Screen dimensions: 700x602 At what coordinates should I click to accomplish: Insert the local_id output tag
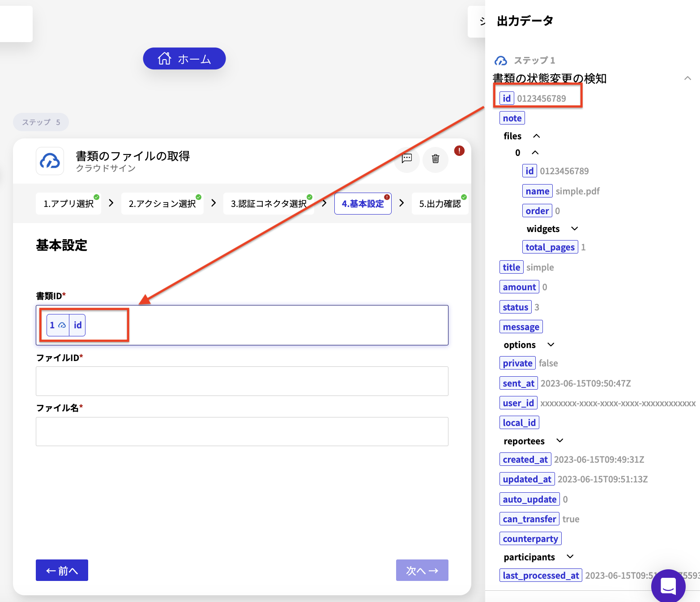click(x=519, y=423)
